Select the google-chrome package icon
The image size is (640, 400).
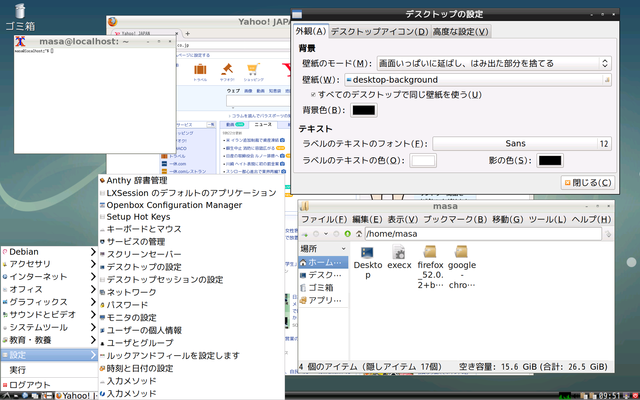(461, 252)
